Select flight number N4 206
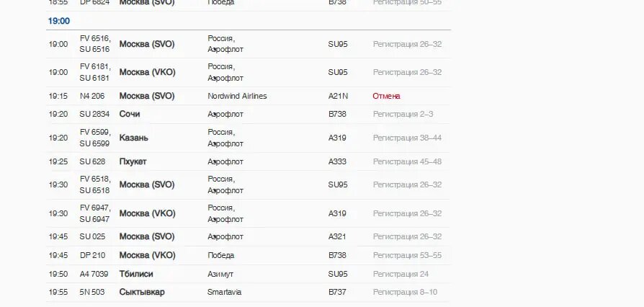 tap(92, 96)
